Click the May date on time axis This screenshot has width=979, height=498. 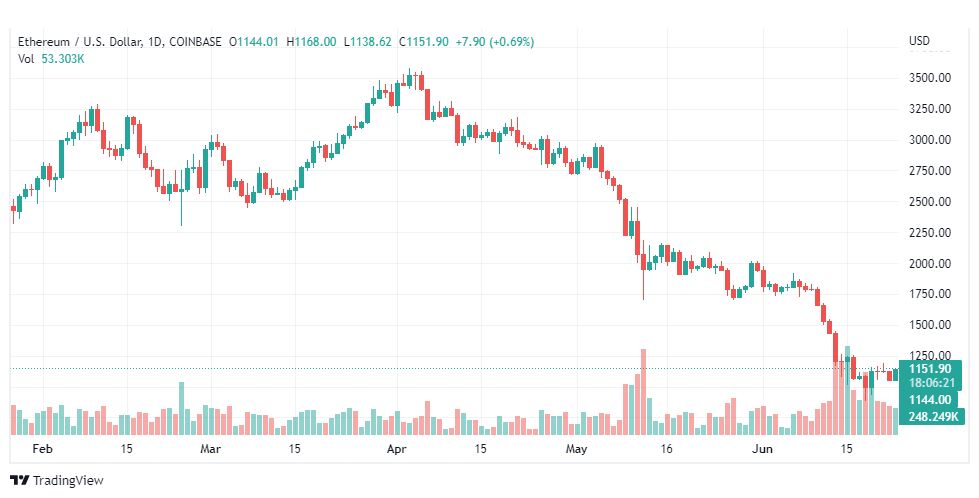(577, 449)
